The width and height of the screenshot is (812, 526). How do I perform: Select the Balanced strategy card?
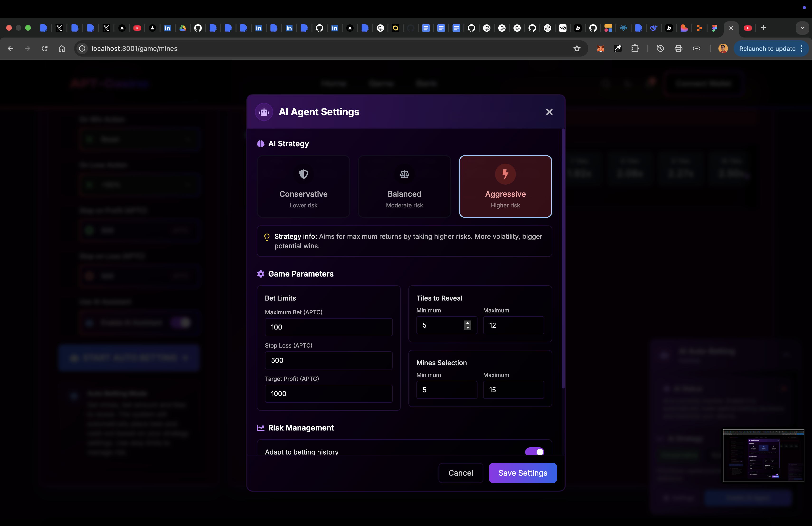point(404,186)
